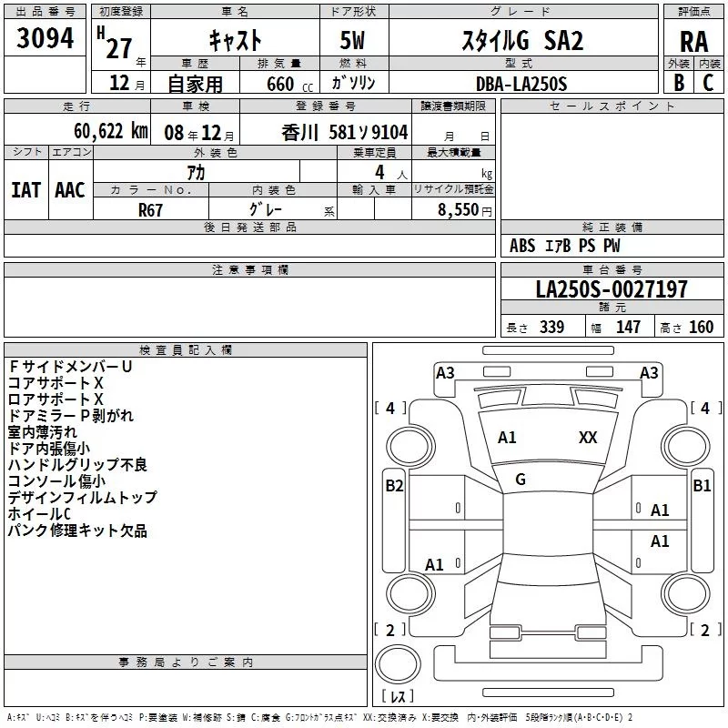This screenshot has width=728, height=728.
Task: Click the 注意事項欄 header
Action: pyautogui.click(x=250, y=269)
